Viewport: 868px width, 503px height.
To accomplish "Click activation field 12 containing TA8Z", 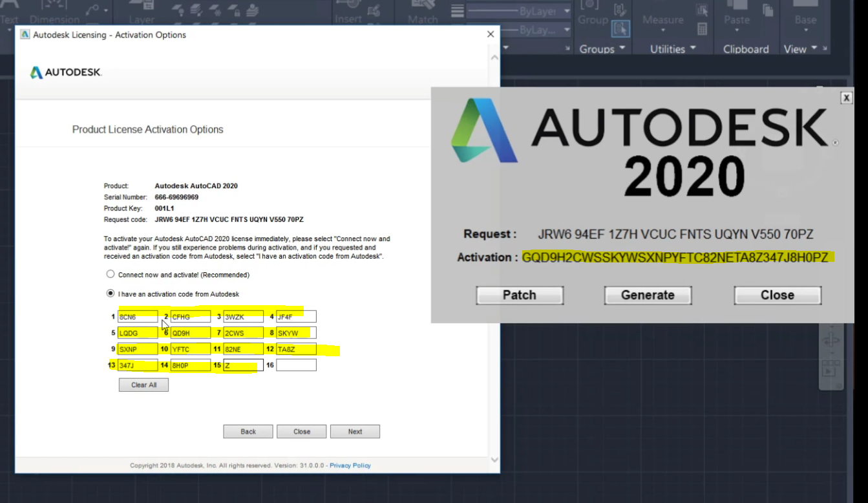I will [x=296, y=349].
